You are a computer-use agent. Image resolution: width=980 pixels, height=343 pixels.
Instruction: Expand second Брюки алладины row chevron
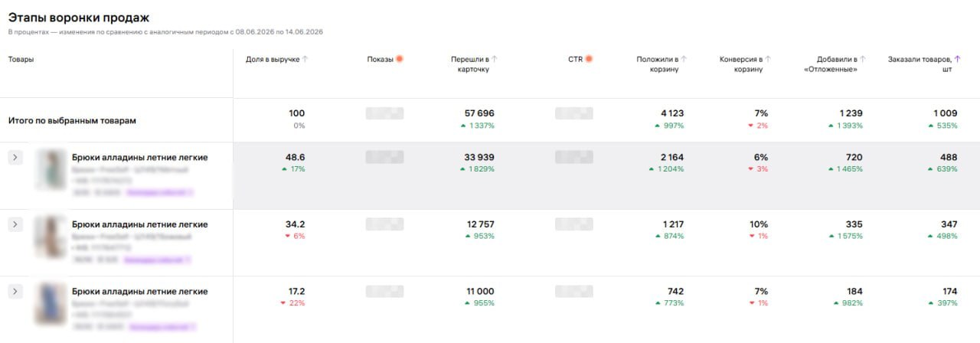click(x=16, y=224)
